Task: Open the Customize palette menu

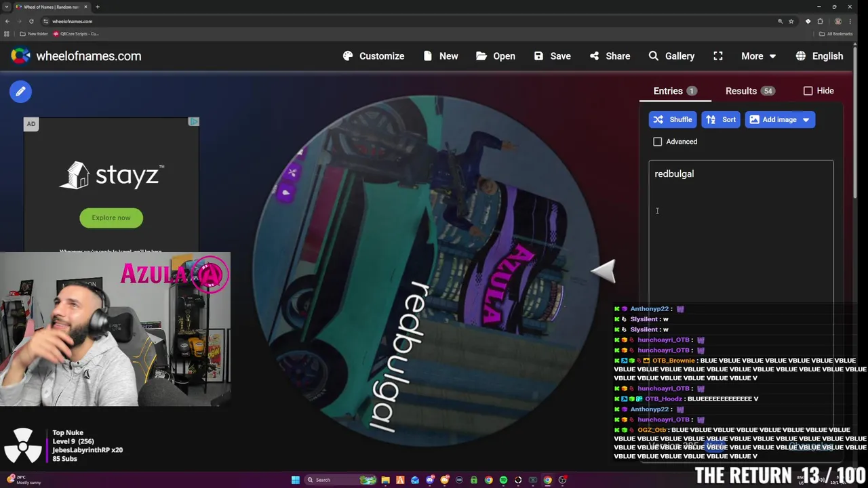Action: [374, 56]
